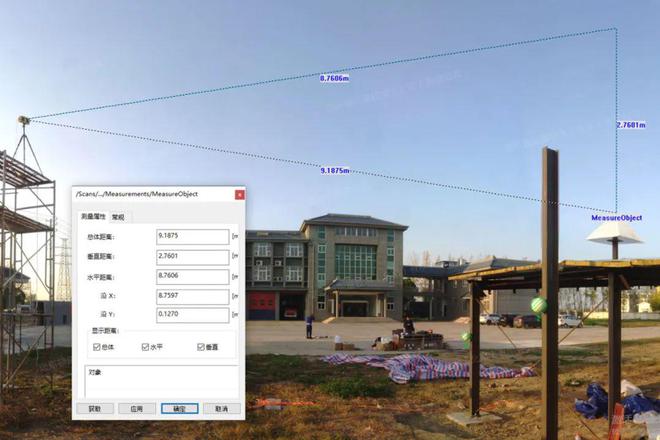Click the 总体距离 field showing 9.1875
Viewport: 660px width, 440px height.
(192, 237)
